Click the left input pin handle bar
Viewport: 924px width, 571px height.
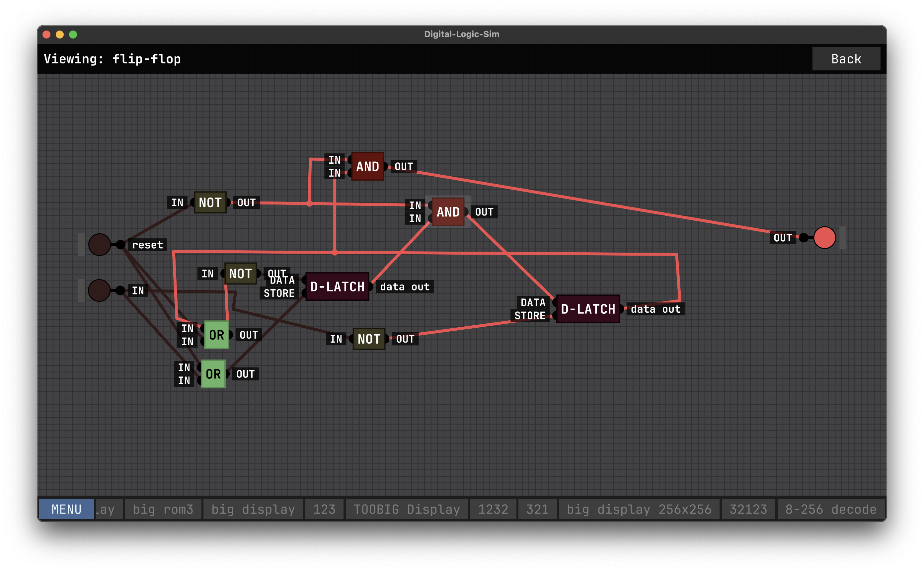[81, 245]
